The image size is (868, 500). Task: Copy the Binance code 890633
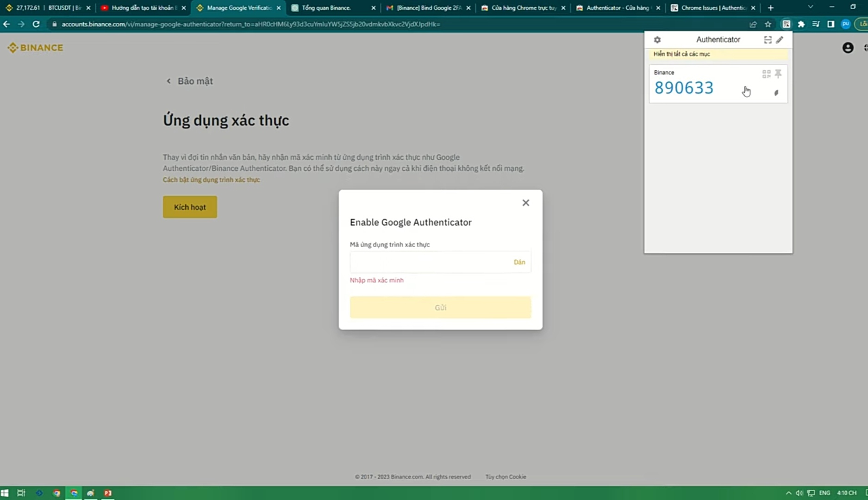pos(684,87)
